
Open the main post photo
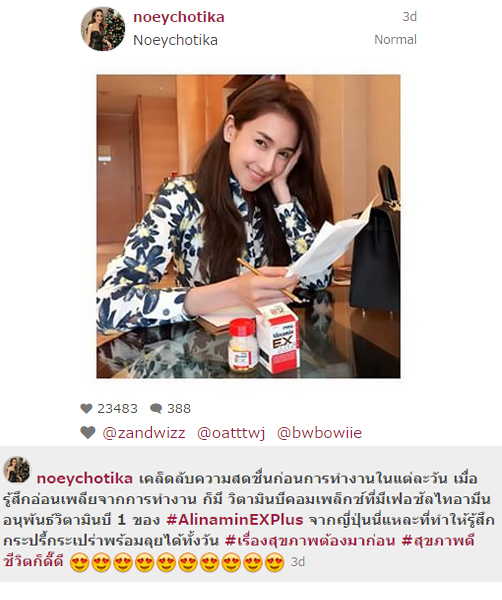point(248,226)
